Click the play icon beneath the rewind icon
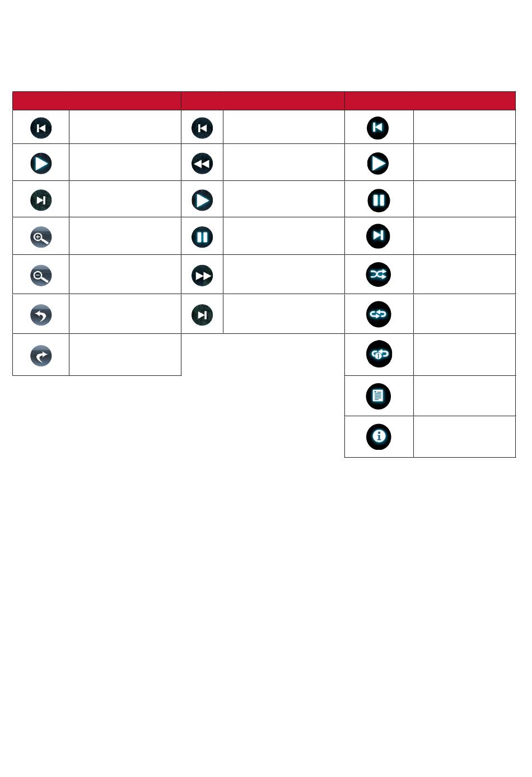Screen dimensions: 532x777 pos(202,201)
